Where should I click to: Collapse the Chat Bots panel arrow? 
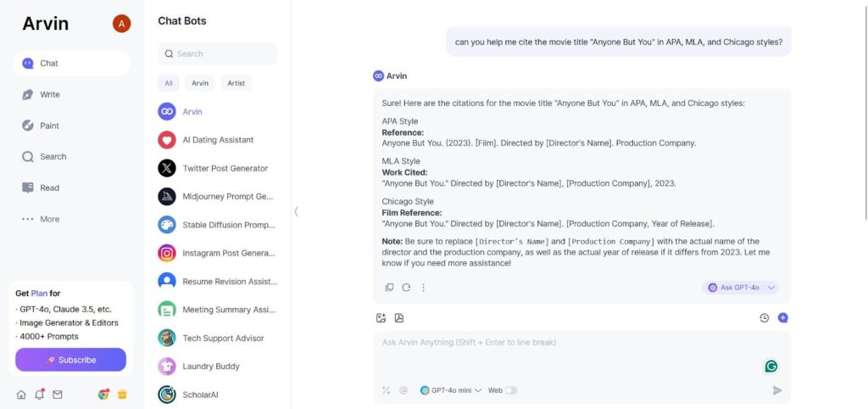click(296, 211)
